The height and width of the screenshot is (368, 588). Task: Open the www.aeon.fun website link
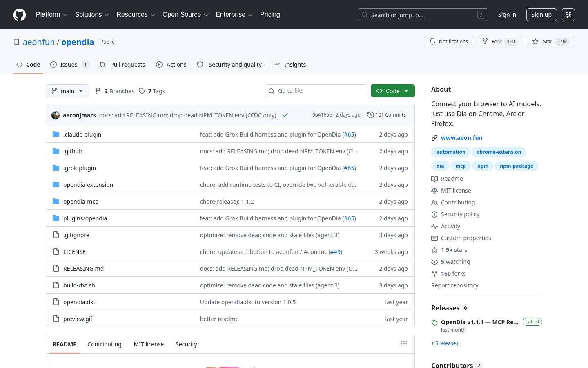461,138
